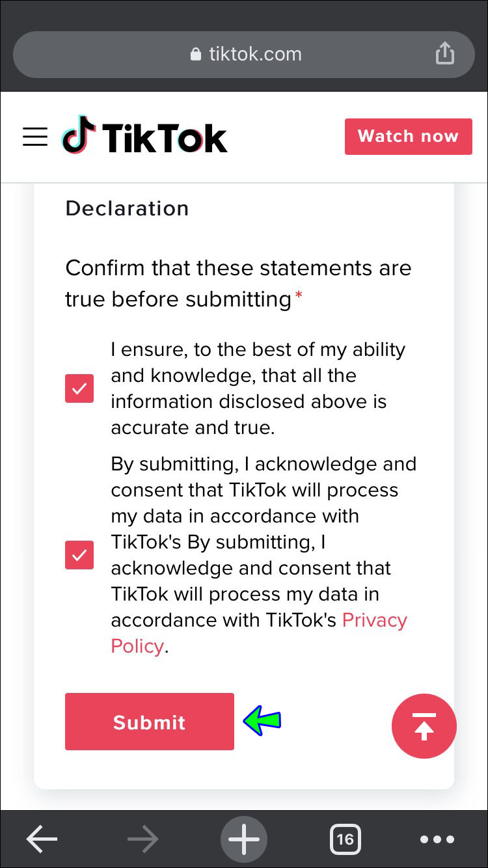Open the hamburger navigation menu
The height and width of the screenshot is (868, 488).
click(35, 137)
